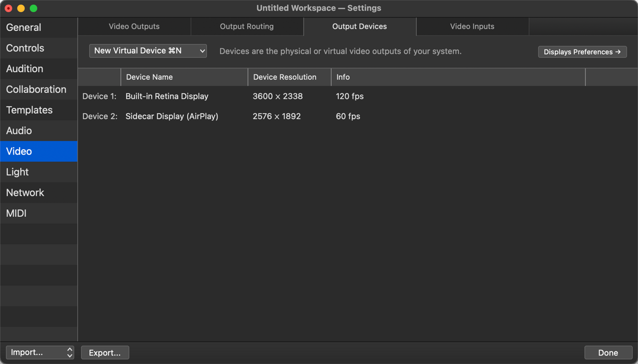Click the Export button
Viewport: 638px width, 364px height.
105,353
